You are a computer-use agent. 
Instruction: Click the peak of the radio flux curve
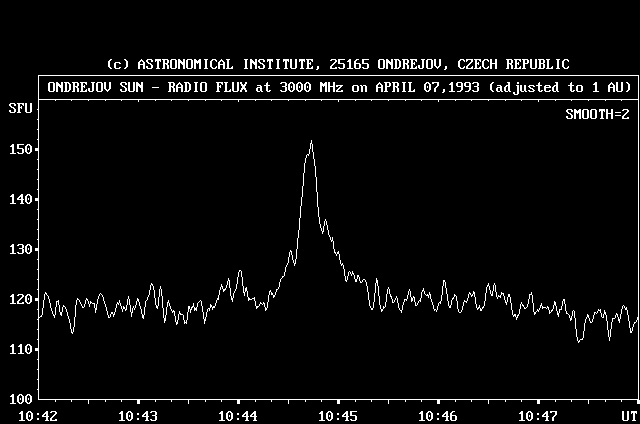point(311,142)
